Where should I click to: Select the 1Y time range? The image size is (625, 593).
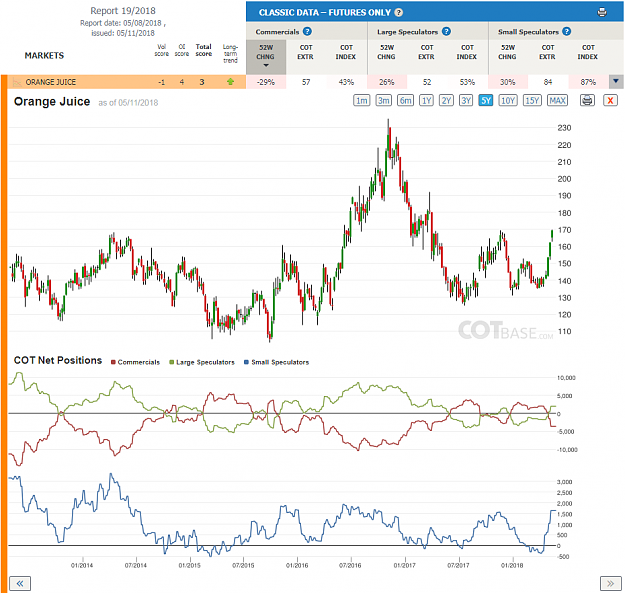coord(426,100)
